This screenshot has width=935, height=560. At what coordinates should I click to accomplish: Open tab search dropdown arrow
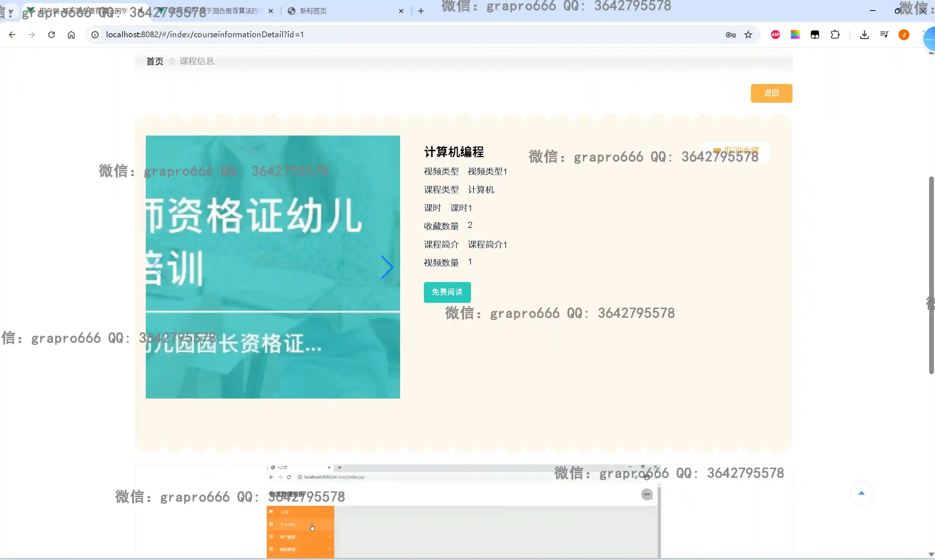(x=11, y=11)
